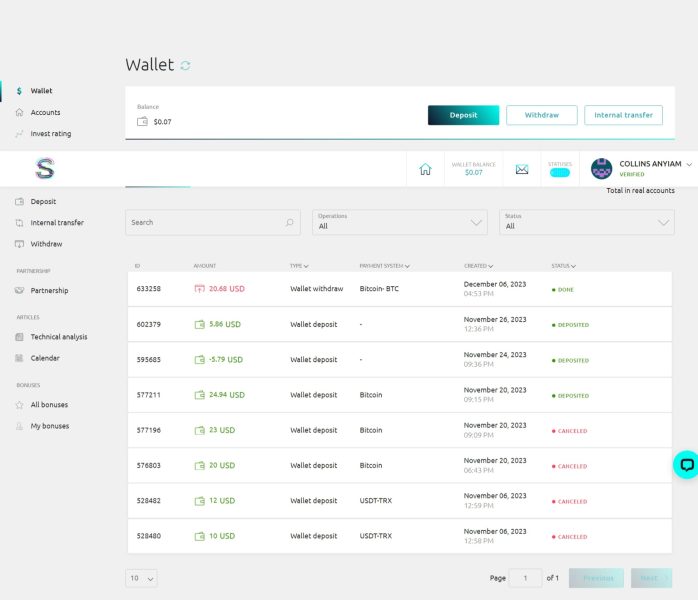
Task: Click the Deposit button
Action: pos(463,115)
